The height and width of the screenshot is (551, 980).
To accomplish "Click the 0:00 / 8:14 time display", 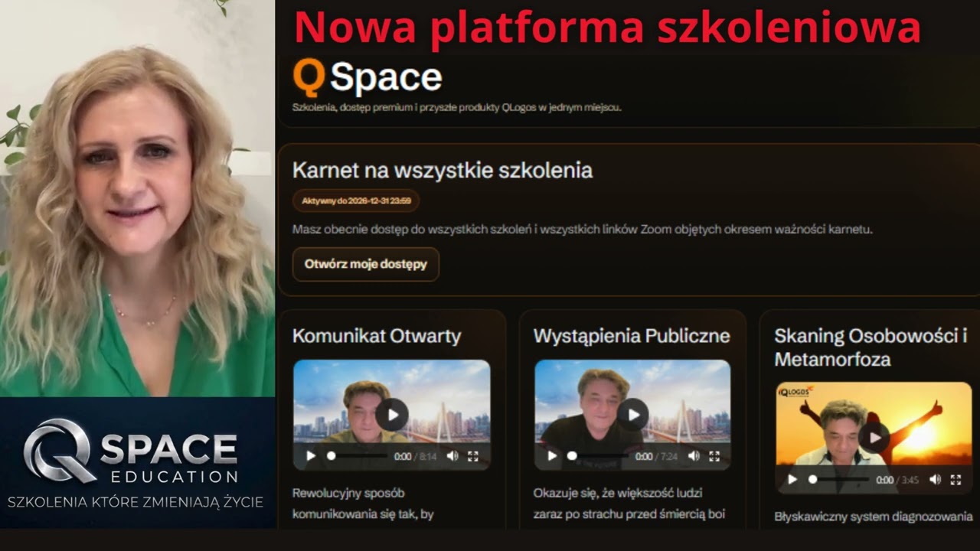I will coord(415,456).
